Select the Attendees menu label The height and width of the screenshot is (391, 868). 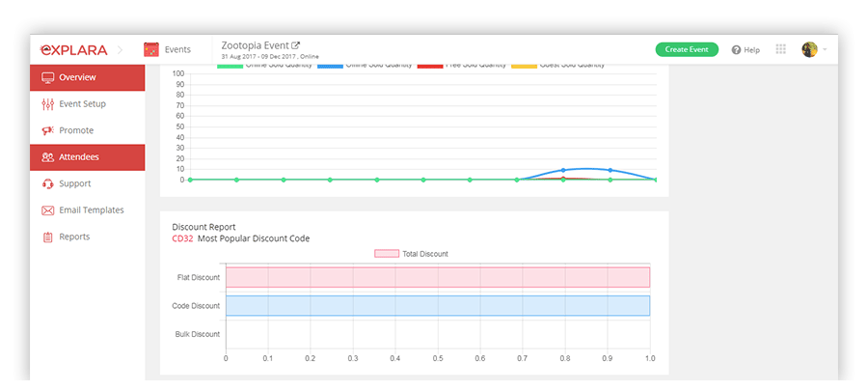[x=79, y=157]
